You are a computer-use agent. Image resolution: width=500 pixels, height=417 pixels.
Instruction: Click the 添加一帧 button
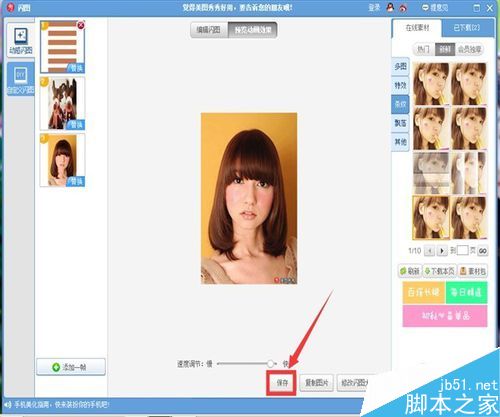pos(71,367)
